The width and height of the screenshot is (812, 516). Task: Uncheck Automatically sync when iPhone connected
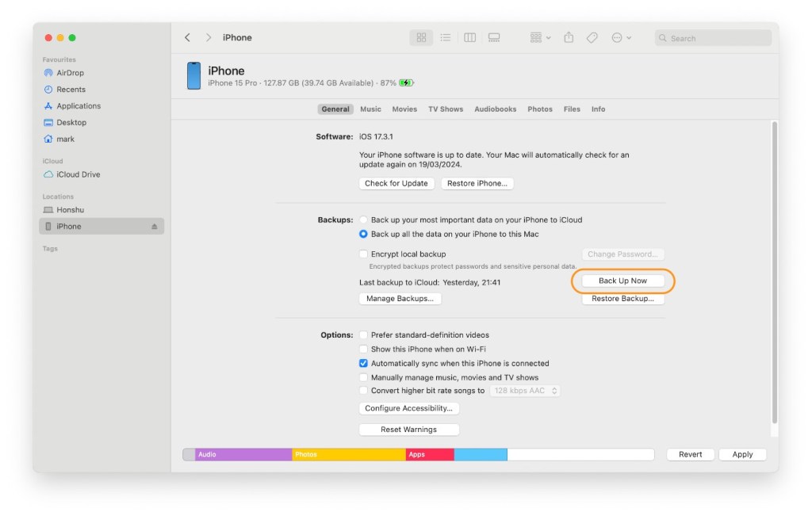coord(364,363)
